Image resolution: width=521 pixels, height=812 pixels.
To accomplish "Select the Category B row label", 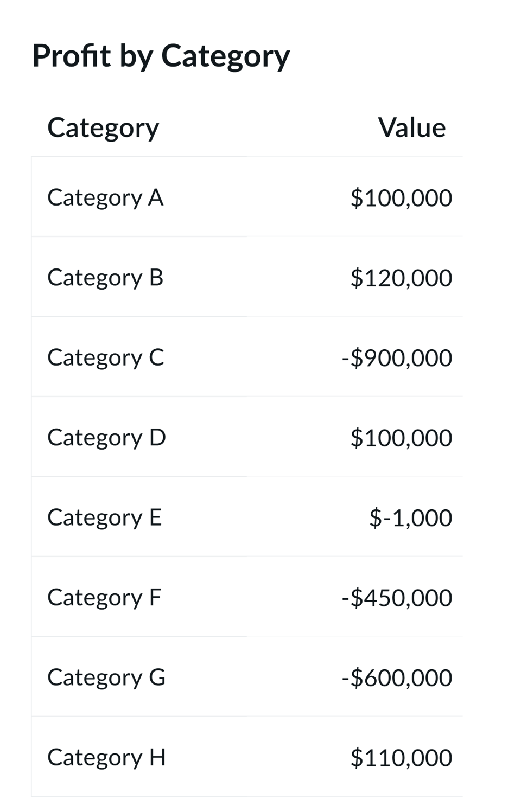I will 105,278.
